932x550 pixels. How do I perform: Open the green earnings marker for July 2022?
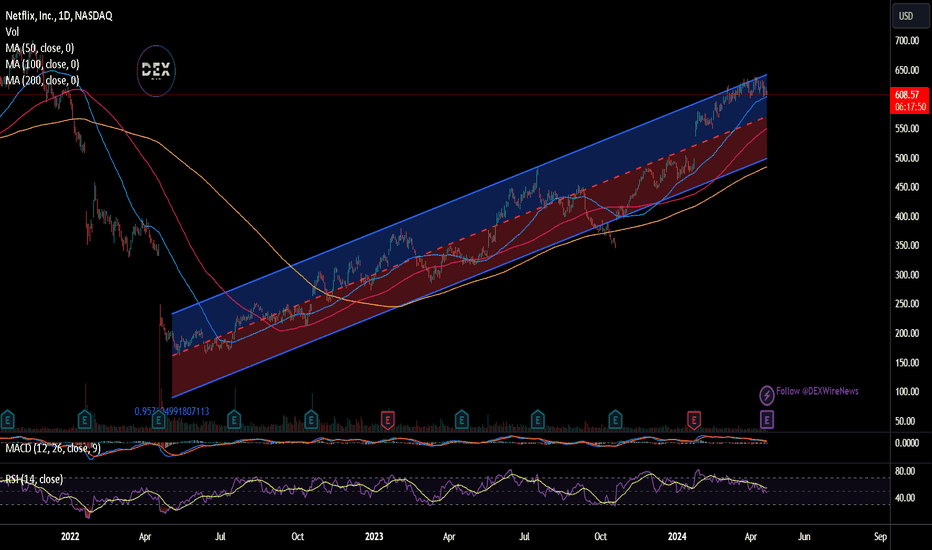tap(234, 420)
